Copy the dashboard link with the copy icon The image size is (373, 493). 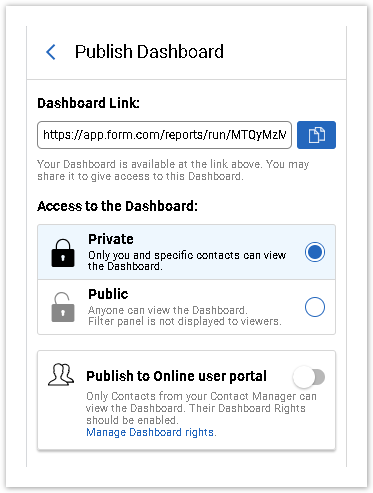pyautogui.click(x=316, y=135)
